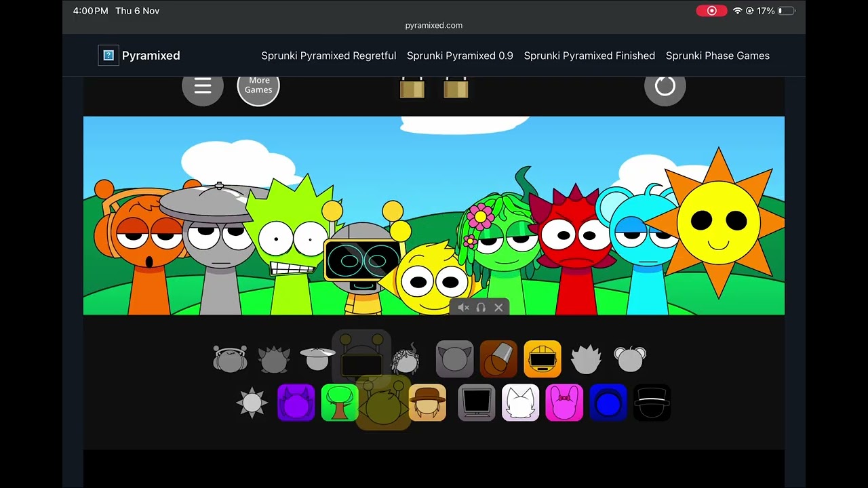
Task: Tap the red screen recording indicator
Action: [711, 11]
